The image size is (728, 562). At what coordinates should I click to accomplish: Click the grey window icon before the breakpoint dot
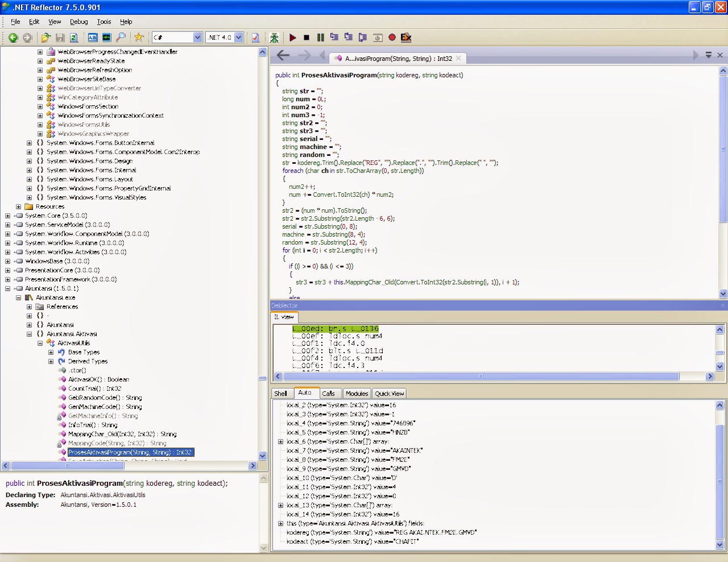click(378, 38)
